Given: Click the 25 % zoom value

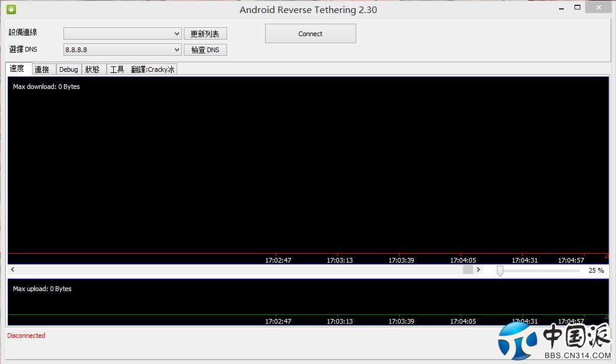Looking at the screenshot, I should tap(596, 270).
